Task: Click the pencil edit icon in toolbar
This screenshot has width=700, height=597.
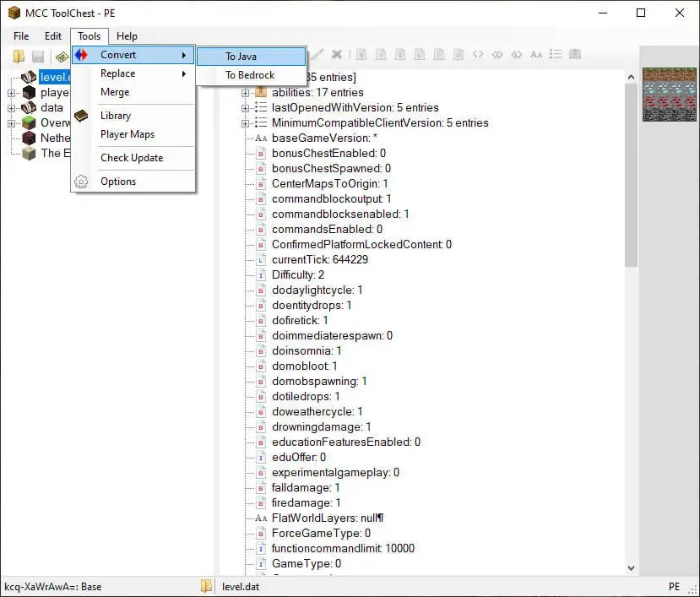Action: coord(317,55)
